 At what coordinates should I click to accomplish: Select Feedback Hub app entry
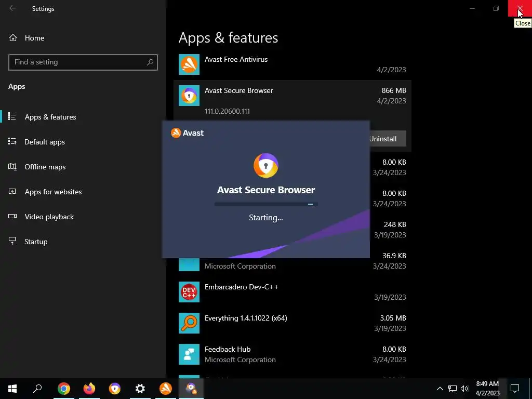(x=292, y=354)
